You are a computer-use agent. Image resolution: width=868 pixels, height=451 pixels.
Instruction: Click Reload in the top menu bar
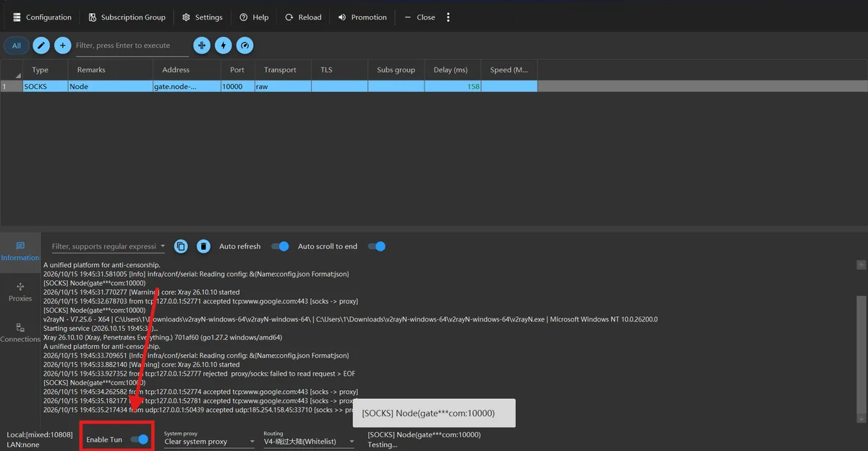pos(303,17)
